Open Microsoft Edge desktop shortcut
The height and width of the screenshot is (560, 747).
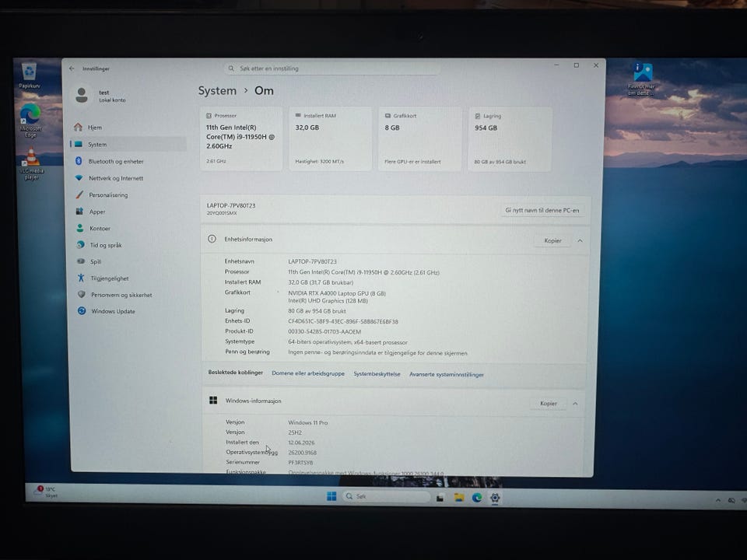pyautogui.click(x=30, y=120)
